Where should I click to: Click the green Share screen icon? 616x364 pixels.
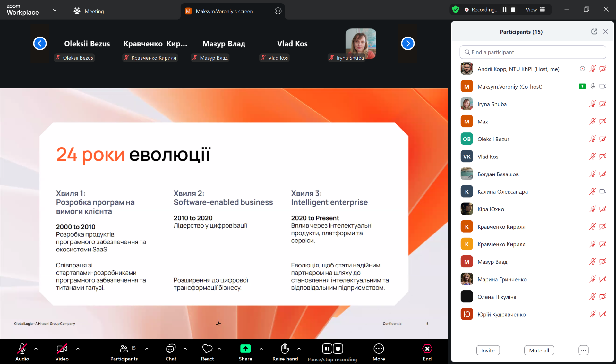pyautogui.click(x=245, y=349)
